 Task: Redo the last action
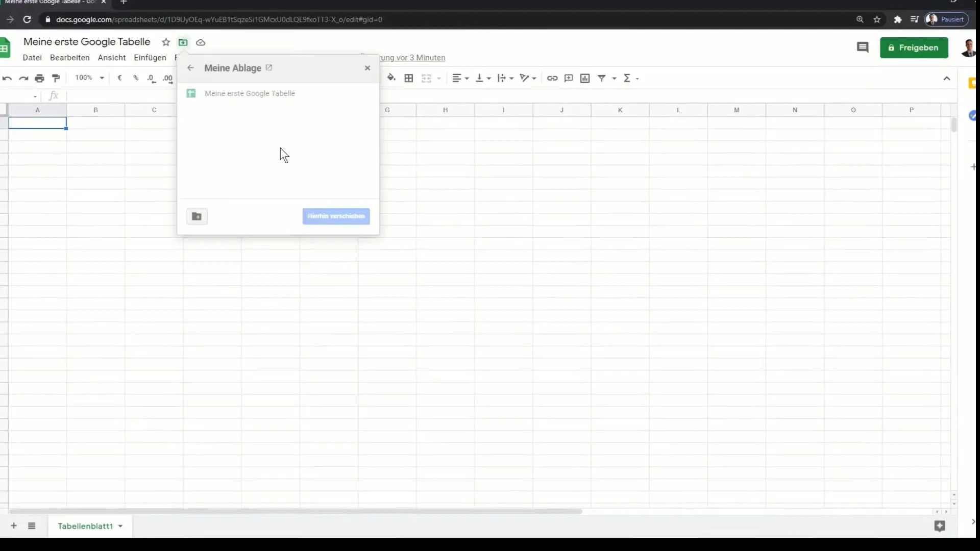[23, 78]
